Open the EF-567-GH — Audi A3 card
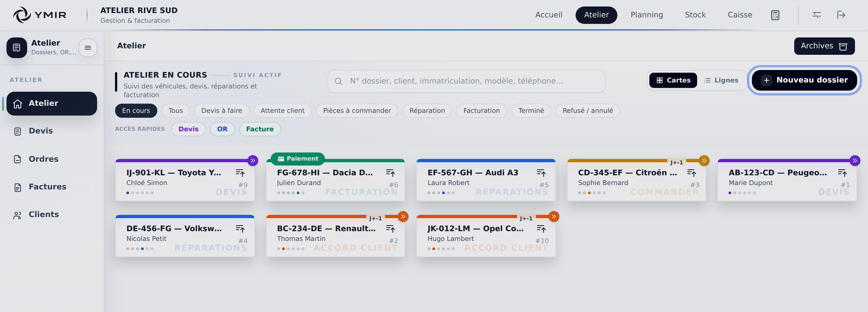868x312 pixels. coord(486,180)
